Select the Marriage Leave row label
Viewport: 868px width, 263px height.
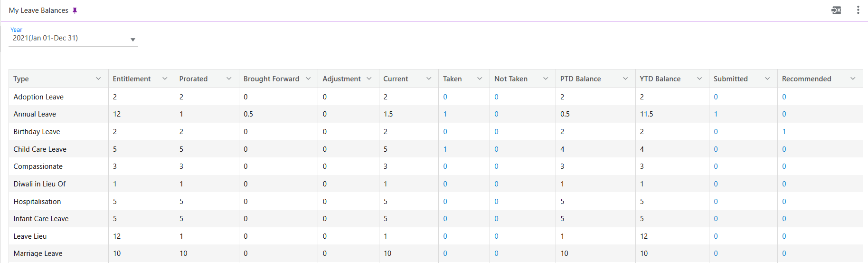38,253
